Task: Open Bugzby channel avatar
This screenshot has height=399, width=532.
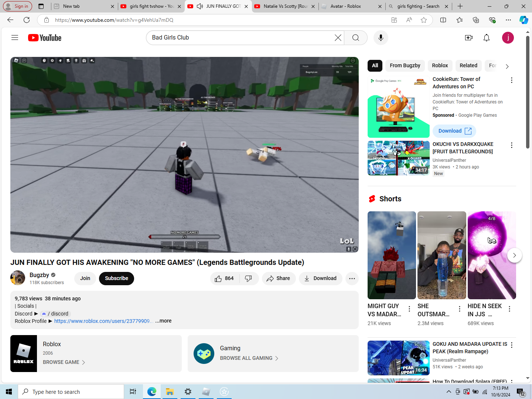Action: [x=18, y=278]
